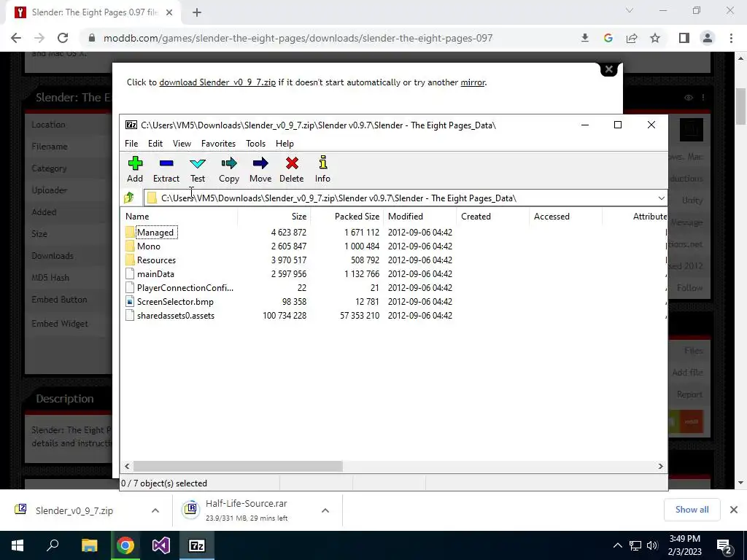Open the 7-Zip File menu

pos(131,144)
